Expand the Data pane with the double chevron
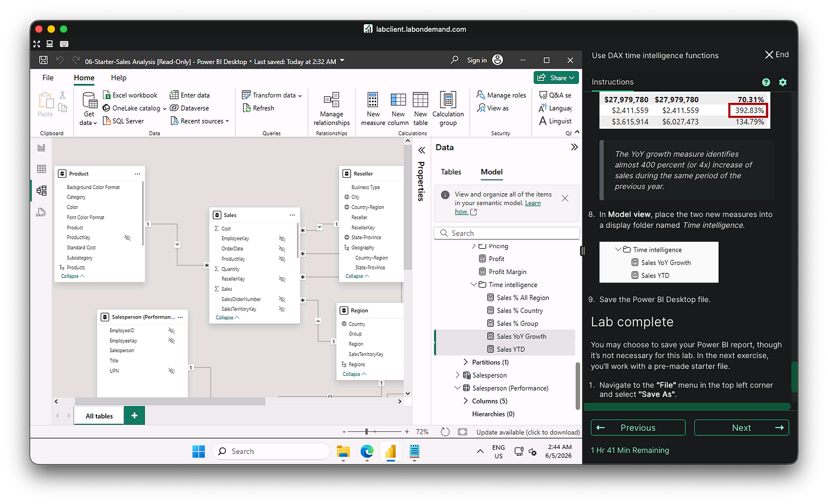828x504 pixels. pyautogui.click(x=574, y=148)
